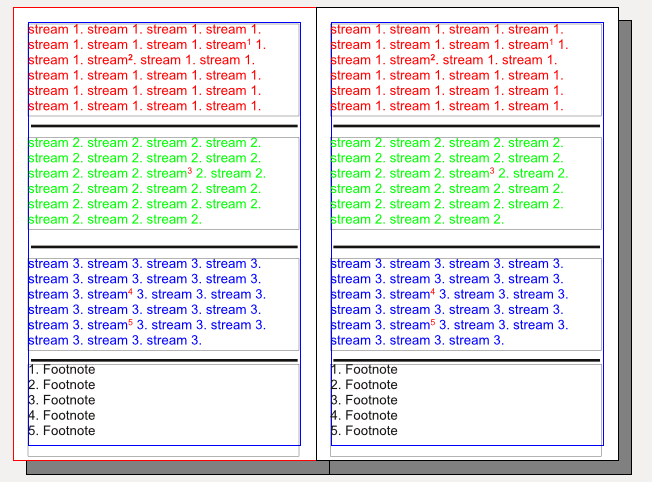Click footnote marker 5 on right page
Viewport: 652px width, 482px height.
[433, 323]
